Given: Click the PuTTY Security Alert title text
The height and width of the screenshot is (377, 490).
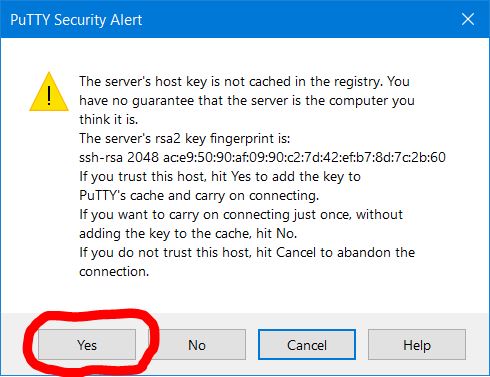Looking at the screenshot, I should (x=76, y=20).
